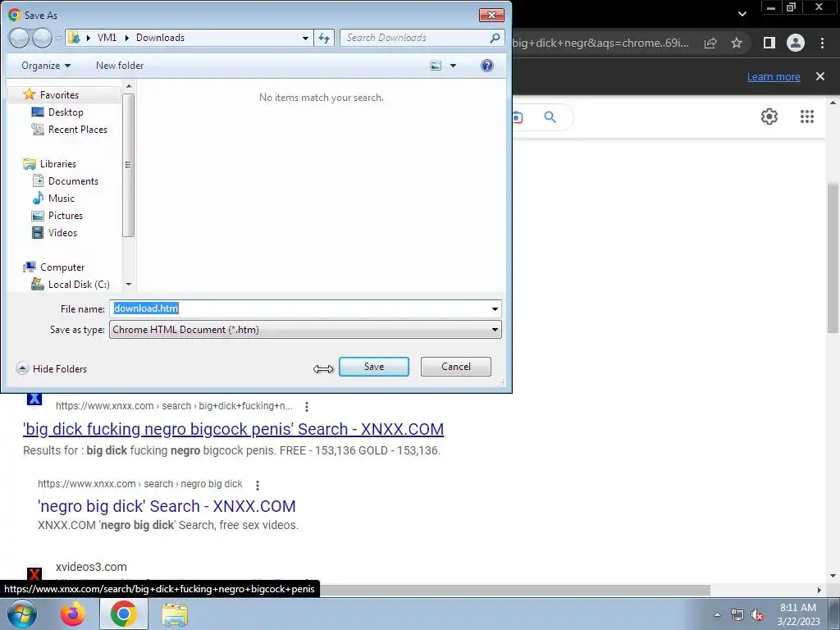This screenshot has height=630, width=840.
Task: Open Windows Explorer from taskbar
Action: coord(175,614)
